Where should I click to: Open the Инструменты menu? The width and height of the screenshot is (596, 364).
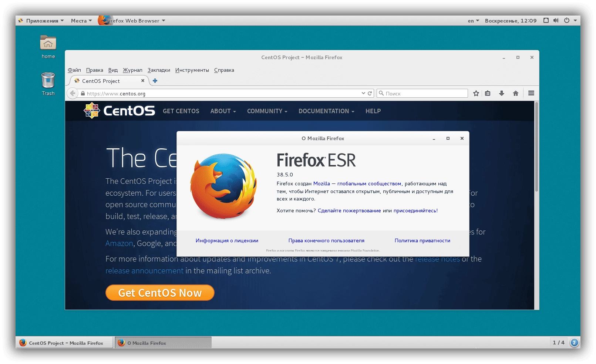pyautogui.click(x=192, y=70)
